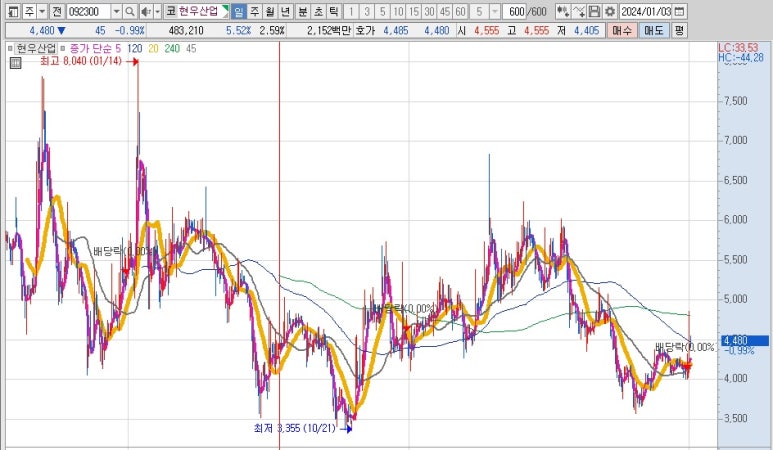The width and height of the screenshot is (773, 450).
Task: Click the 호가 quote label
Action: click(x=365, y=31)
